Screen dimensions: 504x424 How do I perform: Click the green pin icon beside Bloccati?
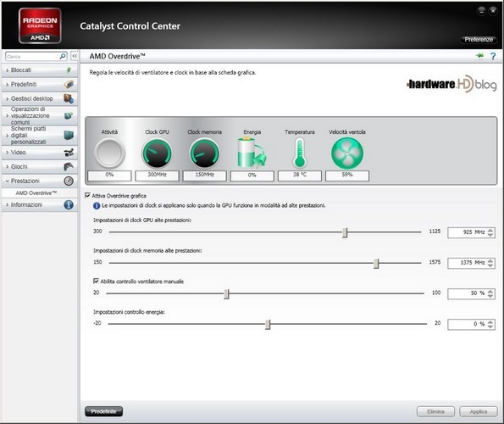point(68,70)
